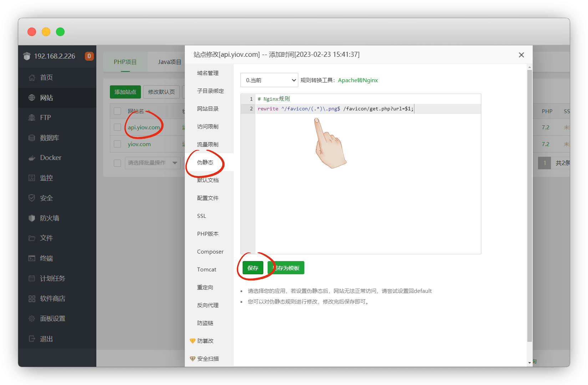
Task: Open the 0.当前 rewrite template dropdown
Action: [x=269, y=80]
